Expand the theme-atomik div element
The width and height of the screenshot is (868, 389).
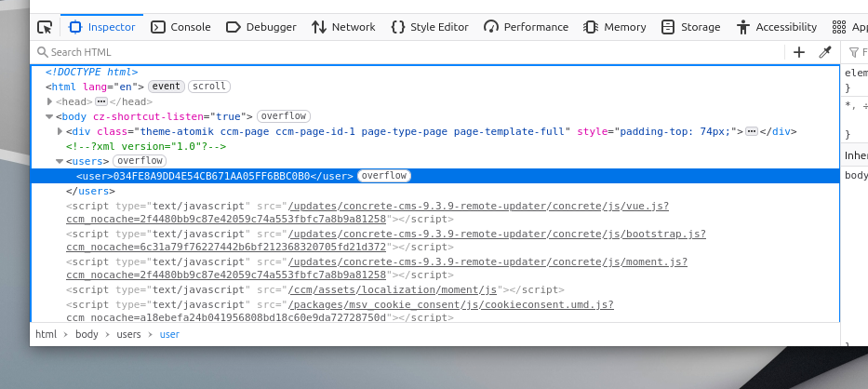(x=60, y=131)
